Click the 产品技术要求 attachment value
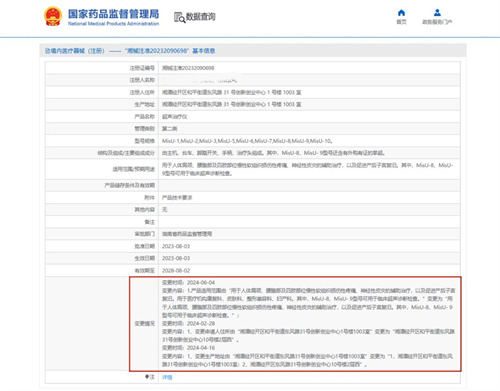 [x=177, y=198]
